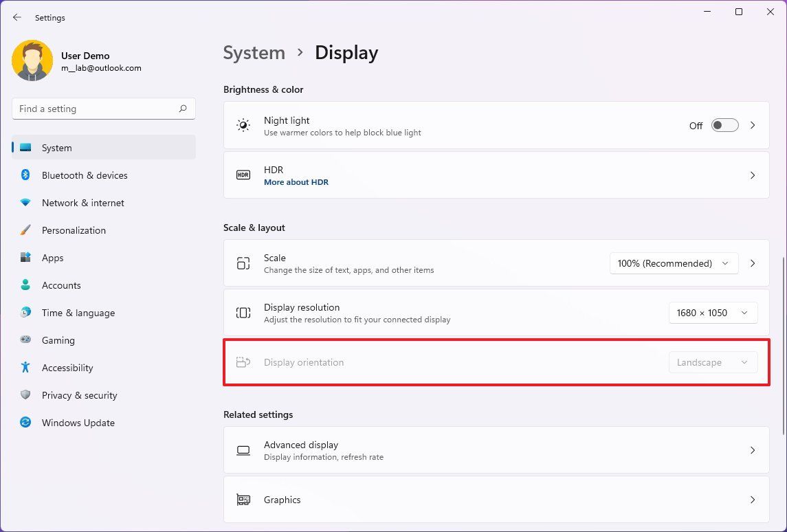Open the Display orientation dropdown

(x=713, y=362)
